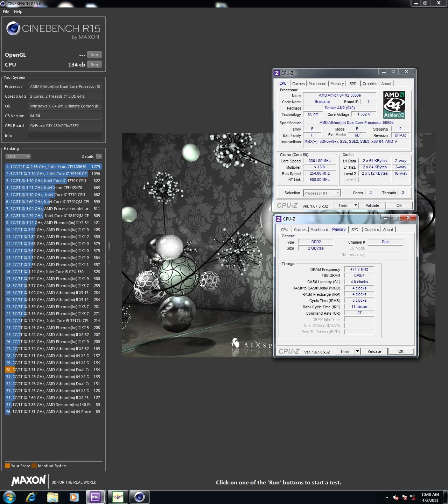Switch to Caches tab in upper CPU-Z
448x504 pixels.
point(299,84)
